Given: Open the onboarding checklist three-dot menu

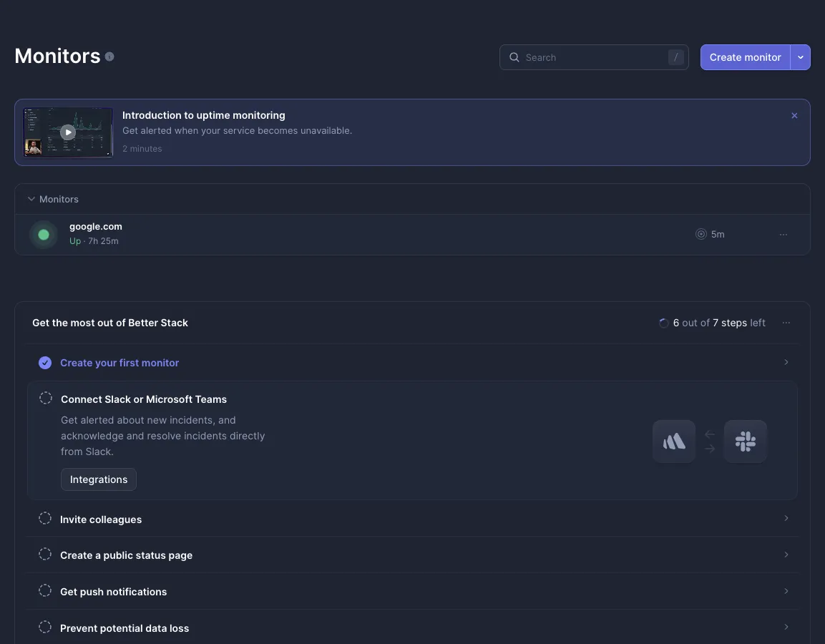Looking at the screenshot, I should [786, 323].
